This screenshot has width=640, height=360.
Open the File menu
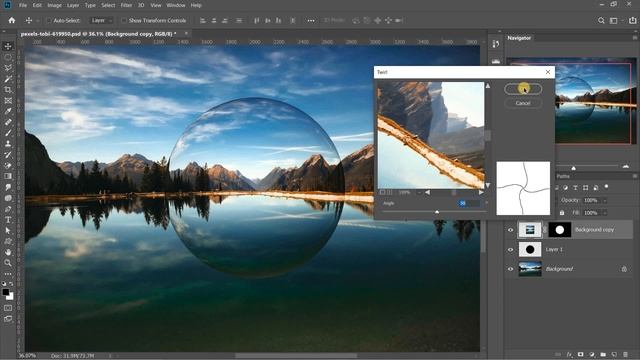pyautogui.click(x=23, y=5)
